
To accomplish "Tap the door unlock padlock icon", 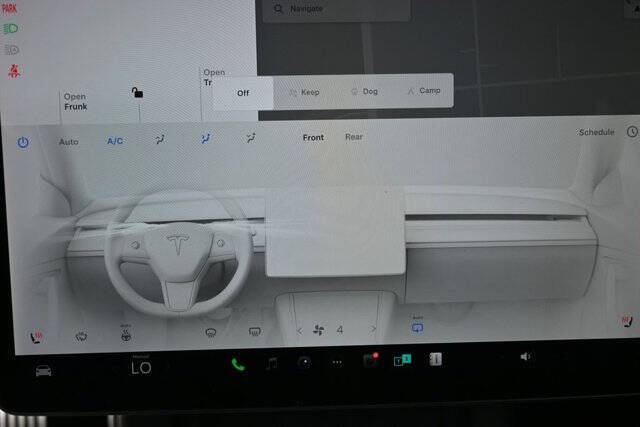I will (137, 93).
